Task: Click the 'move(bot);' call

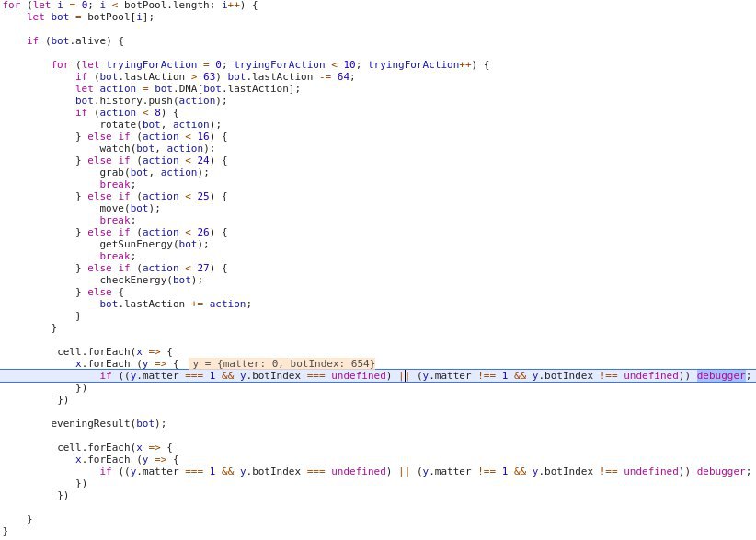Action: coord(130,208)
